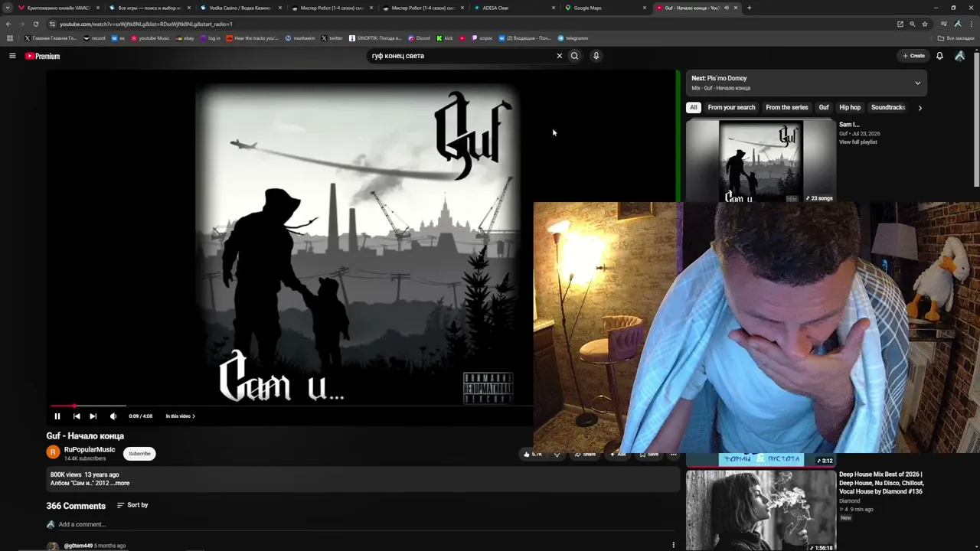Go back with the browser back arrow
The width and height of the screenshot is (980, 551).
pyautogui.click(x=8, y=24)
